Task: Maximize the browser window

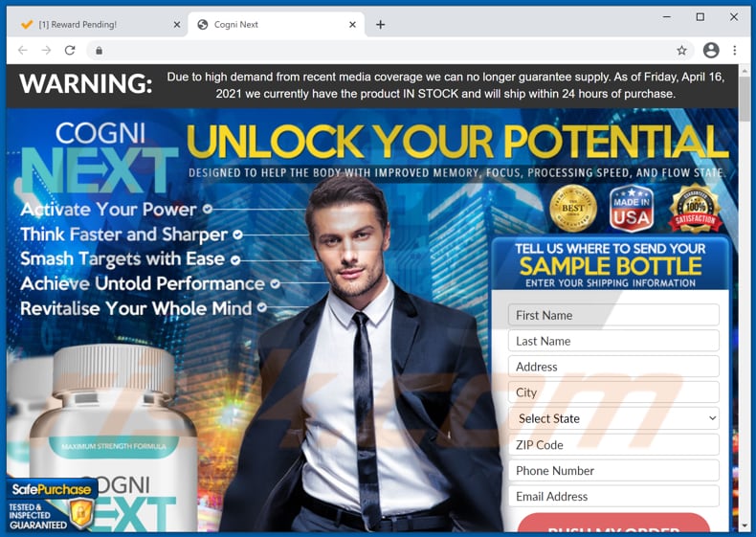Action: [x=700, y=17]
